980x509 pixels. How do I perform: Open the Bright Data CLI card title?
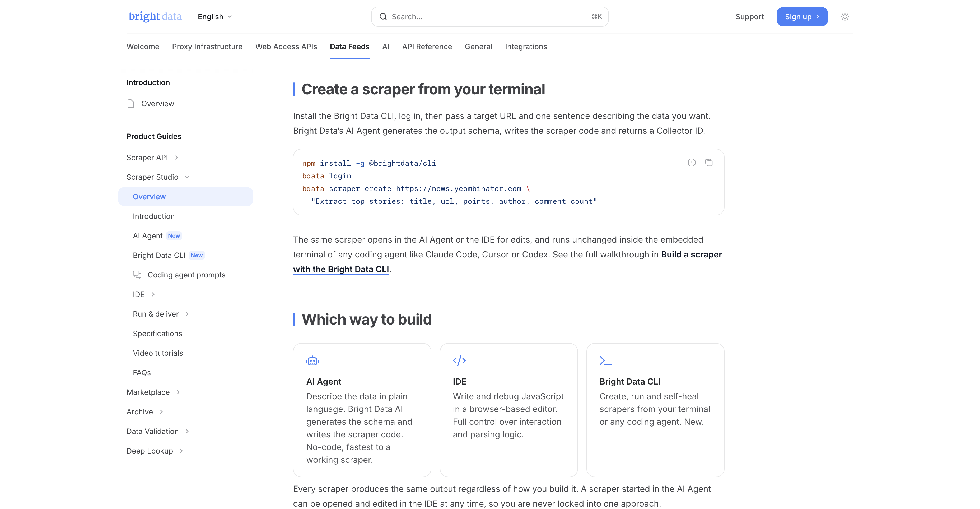[630, 381]
